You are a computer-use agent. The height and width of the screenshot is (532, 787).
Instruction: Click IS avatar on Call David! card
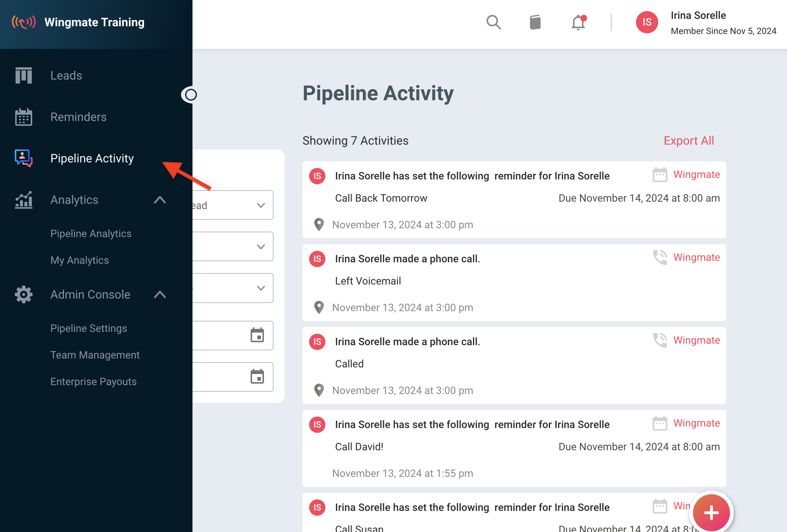click(317, 425)
